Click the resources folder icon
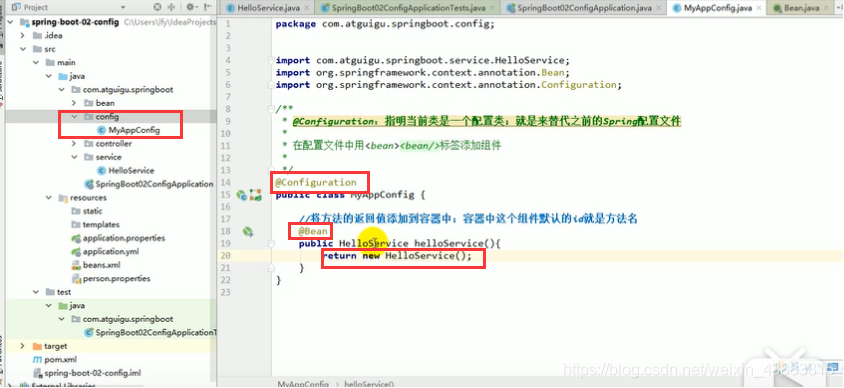Screen dimensions: 844x388 click(x=63, y=197)
